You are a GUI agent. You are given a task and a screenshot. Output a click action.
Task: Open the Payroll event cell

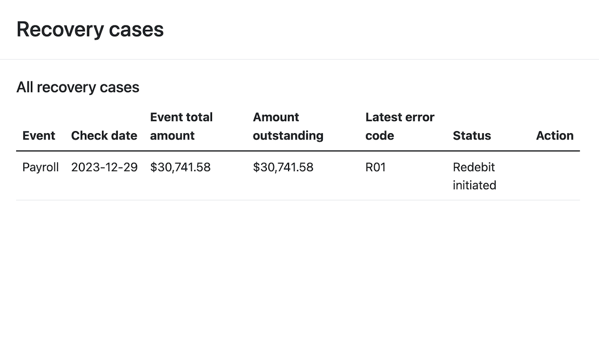coord(40,167)
